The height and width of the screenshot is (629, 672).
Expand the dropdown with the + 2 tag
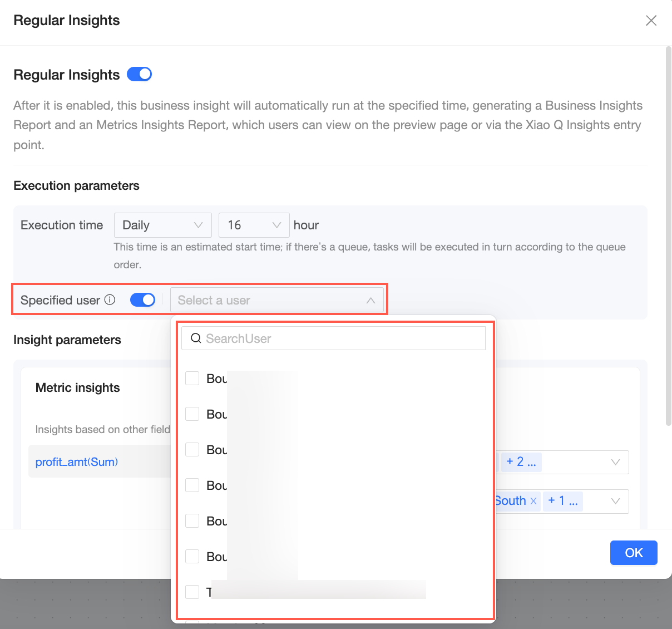point(615,462)
